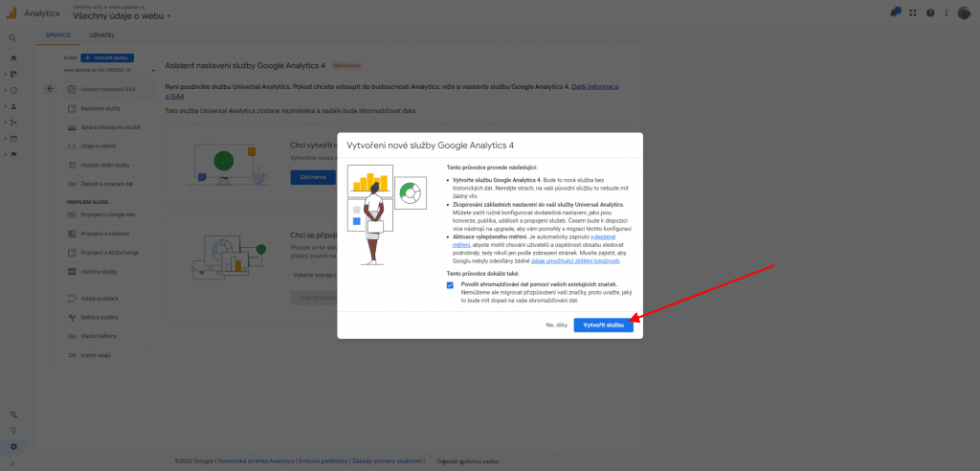Viewport: 980px width, 471px height.
Task: Open Správa přístupu ke službě
Action: click(x=110, y=127)
